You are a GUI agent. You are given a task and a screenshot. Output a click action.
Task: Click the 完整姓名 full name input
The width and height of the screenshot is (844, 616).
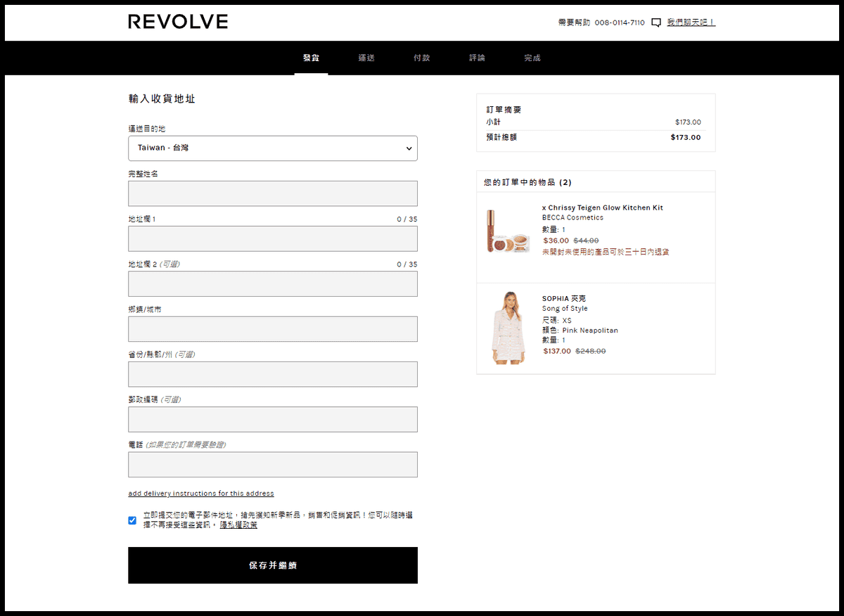pyautogui.click(x=273, y=193)
